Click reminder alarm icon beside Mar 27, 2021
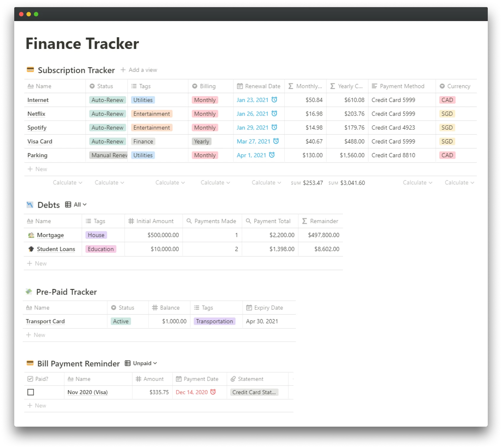502x448 pixels. (x=276, y=141)
